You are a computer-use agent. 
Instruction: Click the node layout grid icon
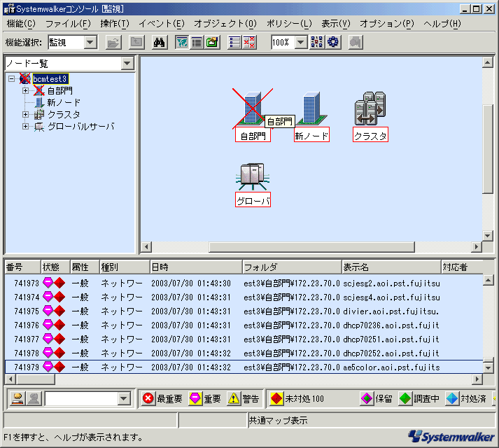point(317,42)
